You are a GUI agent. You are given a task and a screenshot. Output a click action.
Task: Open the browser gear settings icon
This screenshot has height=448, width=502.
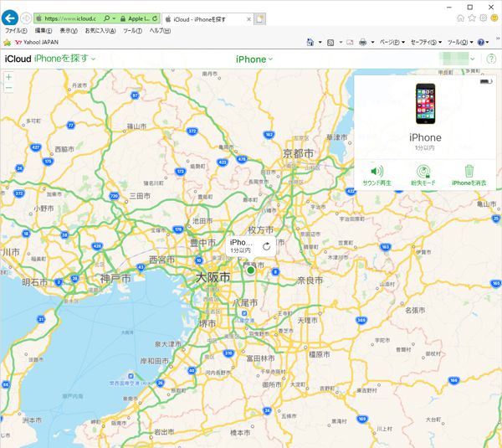click(483, 18)
